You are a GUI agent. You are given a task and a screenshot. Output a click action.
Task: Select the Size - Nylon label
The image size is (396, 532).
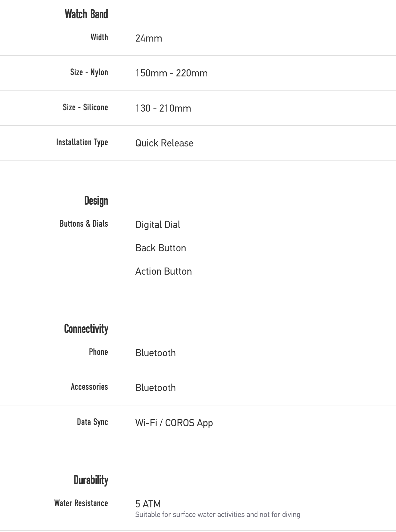89,72
